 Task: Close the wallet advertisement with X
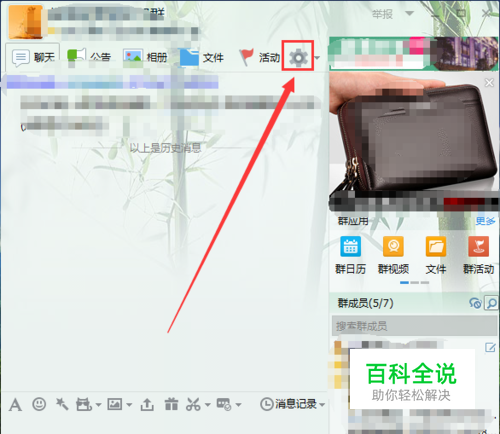pyautogui.click(x=489, y=82)
